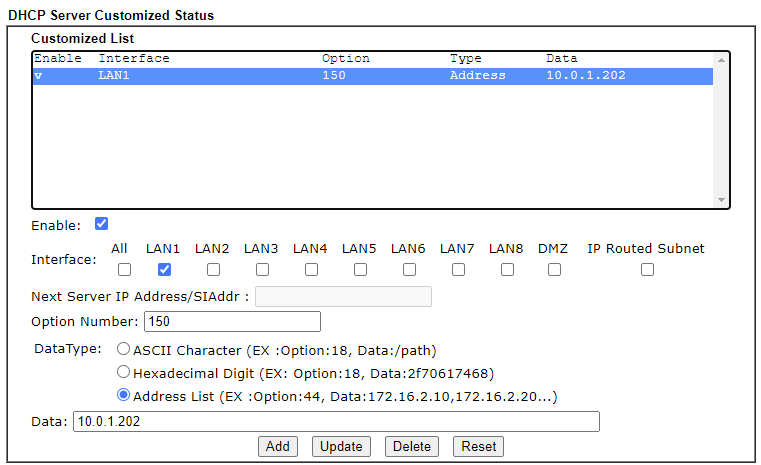Screen dimensions: 761x465
Task: Enable the LAN3 interface checkbox
Action: click(x=262, y=269)
